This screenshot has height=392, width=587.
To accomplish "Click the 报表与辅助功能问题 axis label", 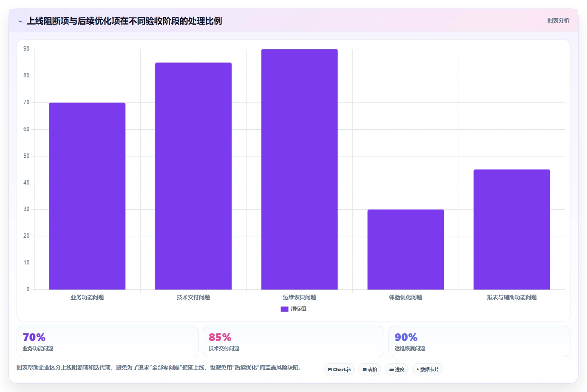I will point(512,298).
